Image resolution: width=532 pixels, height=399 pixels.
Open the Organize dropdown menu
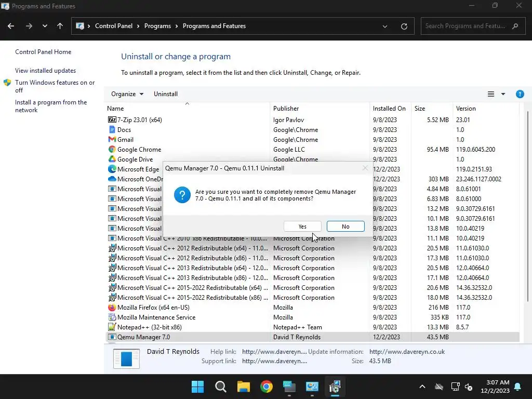(x=127, y=94)
